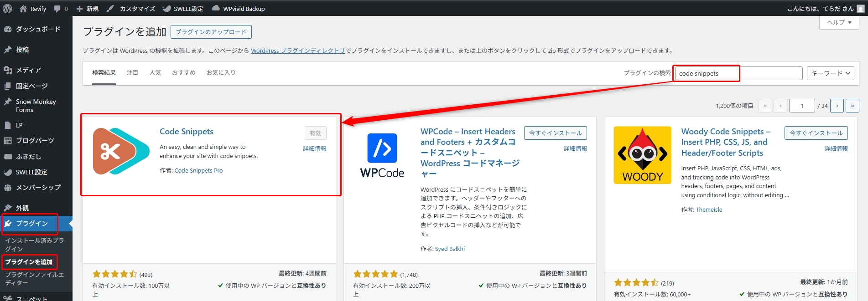Viewport: 868px width, 301px height.
Task: Click the メンバーシップ icon
Action: pos(8,188)
